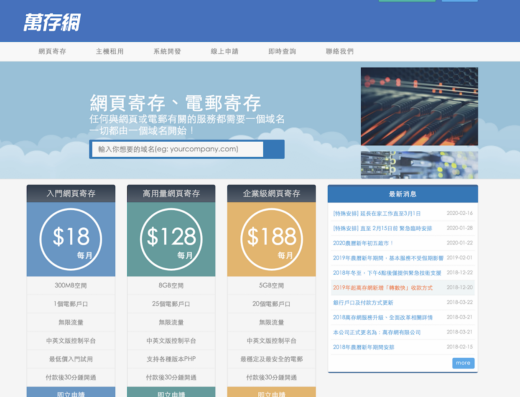The width and height of the screenshot is (520, 397).
Task: Open news item dated 2020-02-16
Action: 377,213
